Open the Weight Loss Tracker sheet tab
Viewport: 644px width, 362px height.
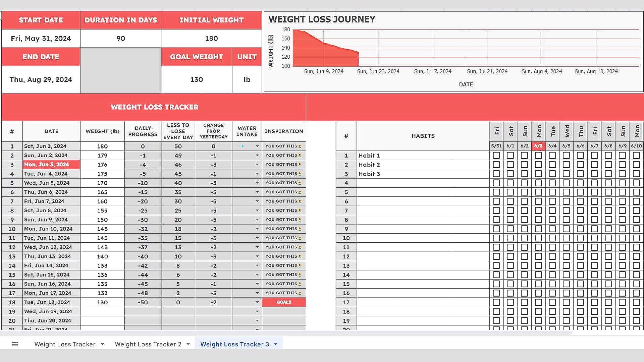pos(65,344)
